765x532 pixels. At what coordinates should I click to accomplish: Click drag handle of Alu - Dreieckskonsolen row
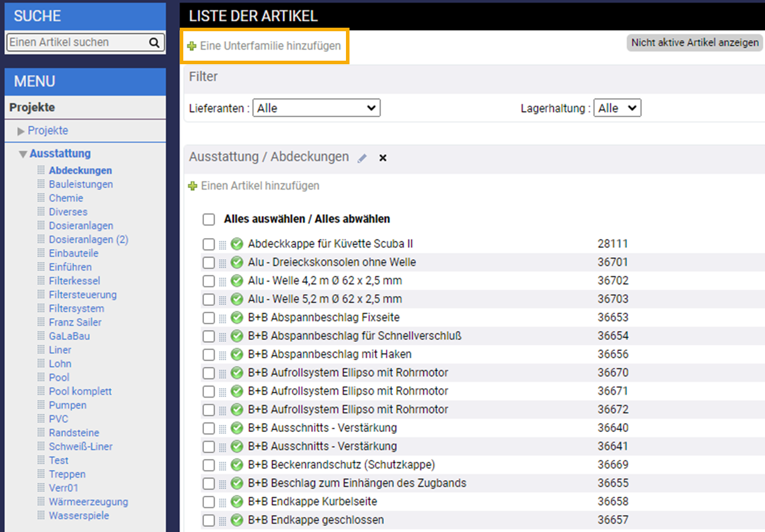(x=223, y=263)
